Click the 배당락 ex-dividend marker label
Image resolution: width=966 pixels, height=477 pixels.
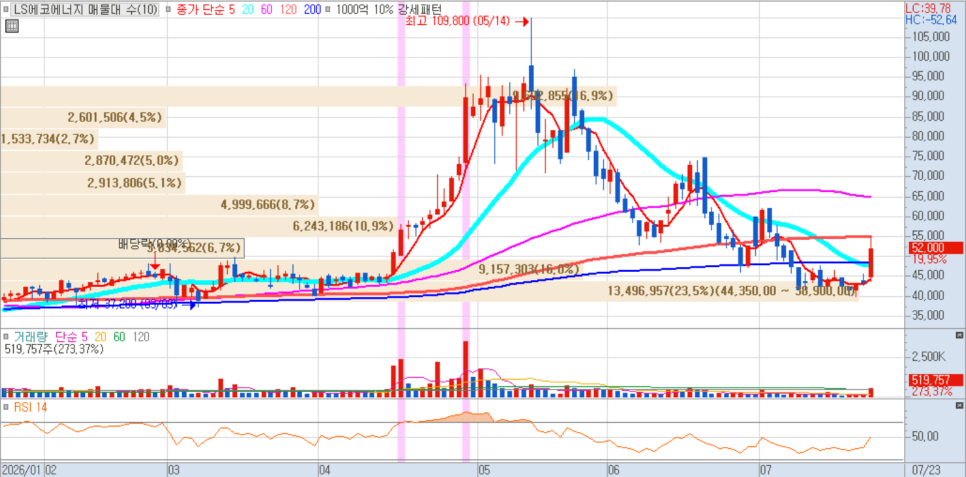point(155,244)
